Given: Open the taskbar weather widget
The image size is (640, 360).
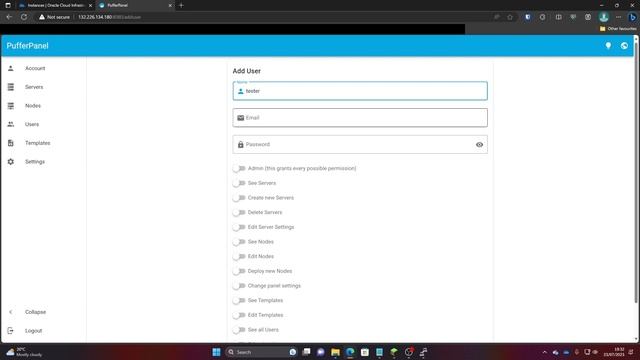Looking at the screenshot, I should [x=24, y=352].
